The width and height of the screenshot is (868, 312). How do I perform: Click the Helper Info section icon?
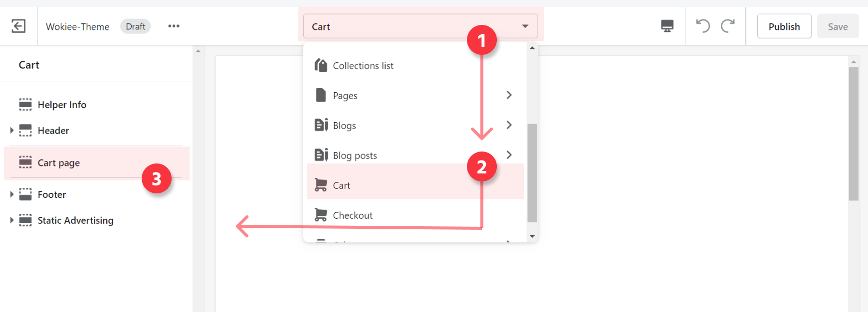tap(25, 105)
